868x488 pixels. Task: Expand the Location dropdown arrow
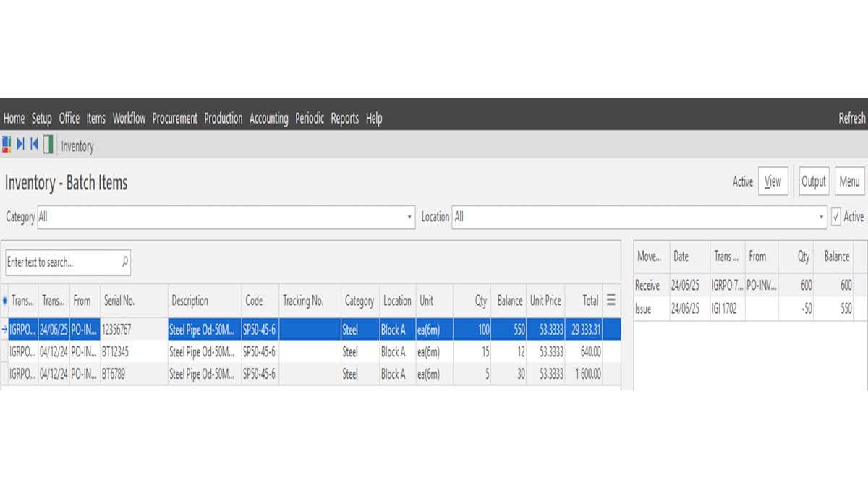coord(821,217)
